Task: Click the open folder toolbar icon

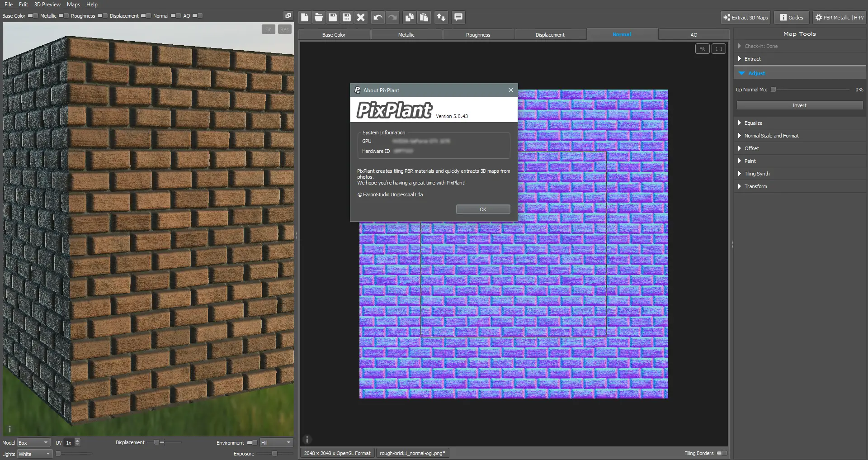Action: [x=319, y=17]
